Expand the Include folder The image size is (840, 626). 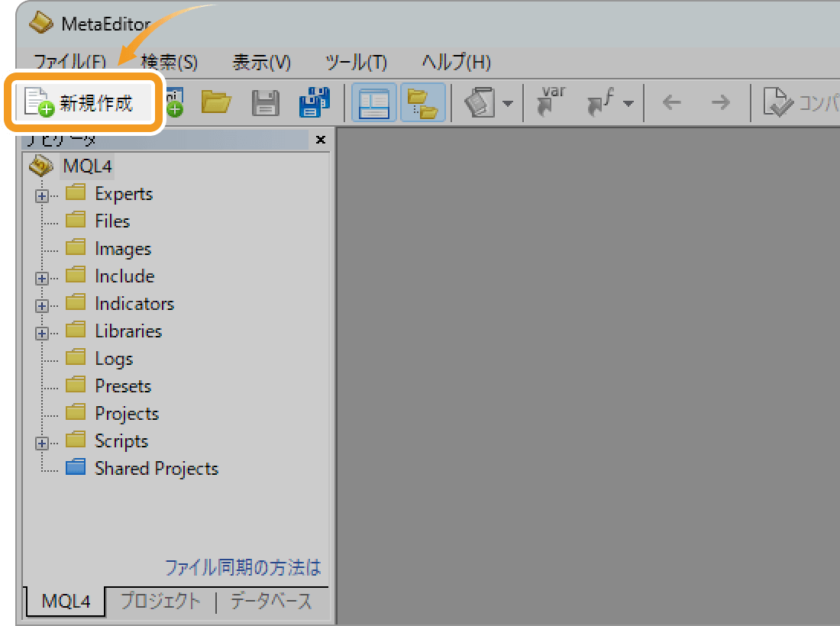point(42,279)
